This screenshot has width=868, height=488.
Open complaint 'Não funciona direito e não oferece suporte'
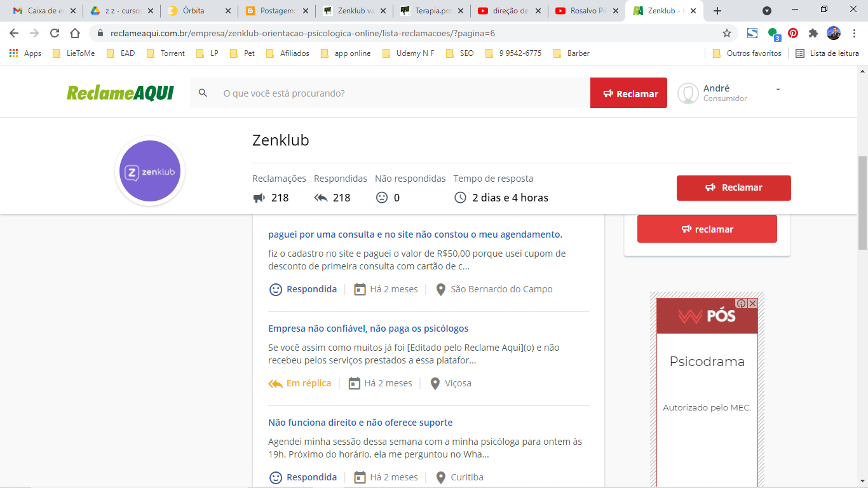(x=360, y=423)
